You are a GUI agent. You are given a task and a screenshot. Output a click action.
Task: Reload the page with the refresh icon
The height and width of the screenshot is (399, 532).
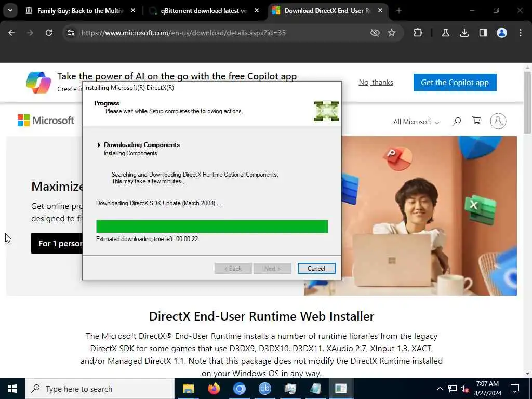click(49, 33)
